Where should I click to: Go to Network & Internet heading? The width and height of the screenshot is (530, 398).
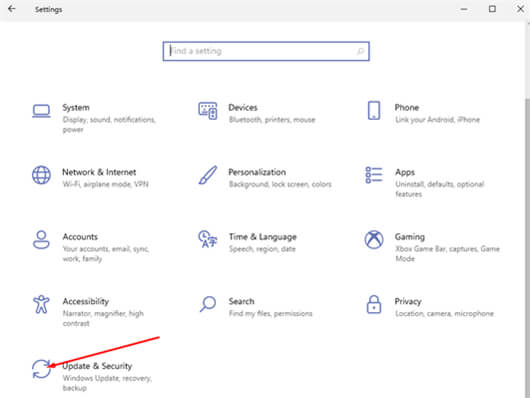(99, 172)
